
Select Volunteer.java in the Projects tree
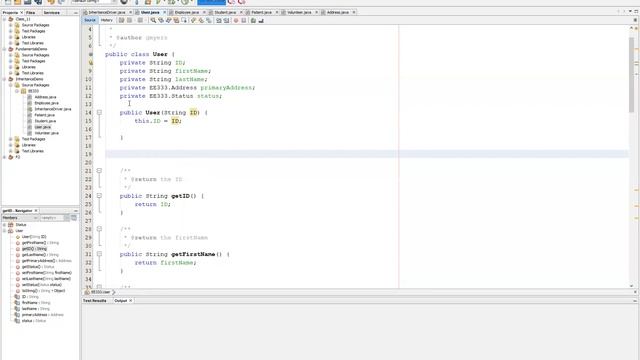pos(46,133)
